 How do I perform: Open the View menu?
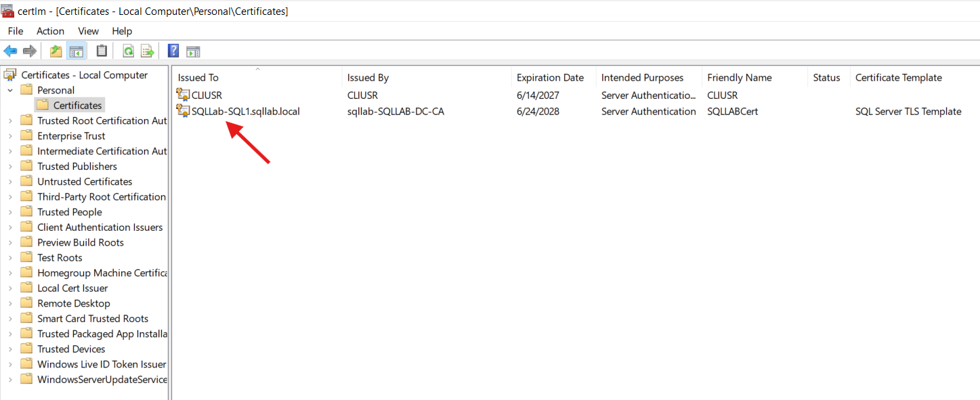point(89,31)
